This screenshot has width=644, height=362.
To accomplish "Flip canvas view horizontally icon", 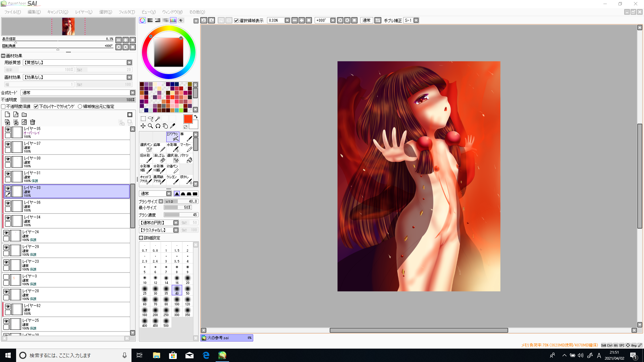I will click(x=378, y=20).
